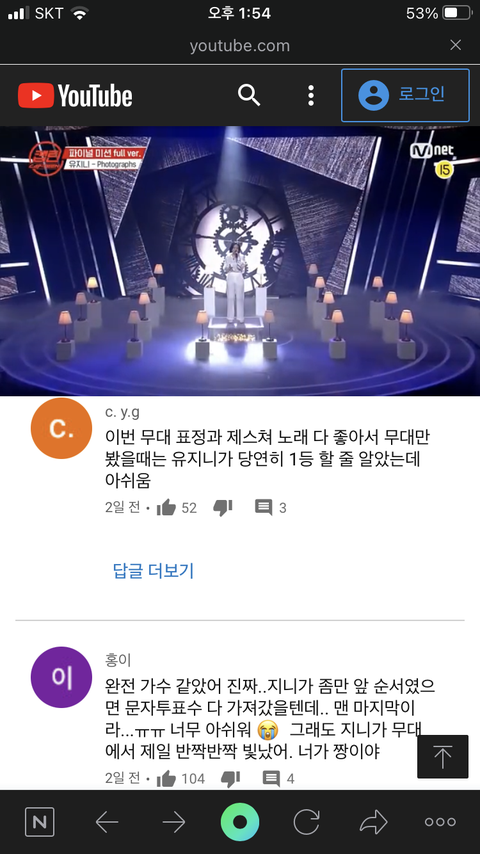Dislike the comment by 홍이
Screen dimensions: 480x854
230,778
